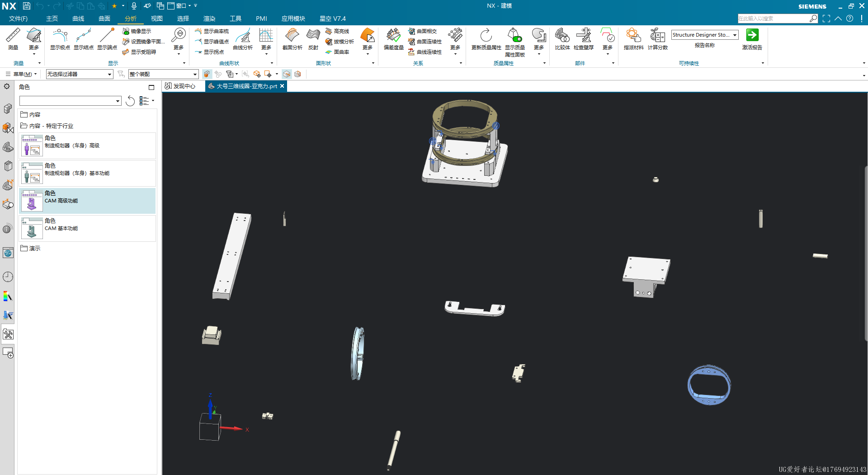Click the microphone icon in title bar
The height and width of the screenshot is (475, 868).
(x=134, y=6)
